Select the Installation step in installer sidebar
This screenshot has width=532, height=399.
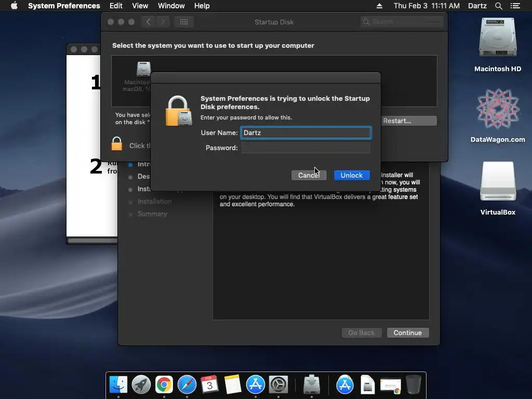(x=154, y=202)
